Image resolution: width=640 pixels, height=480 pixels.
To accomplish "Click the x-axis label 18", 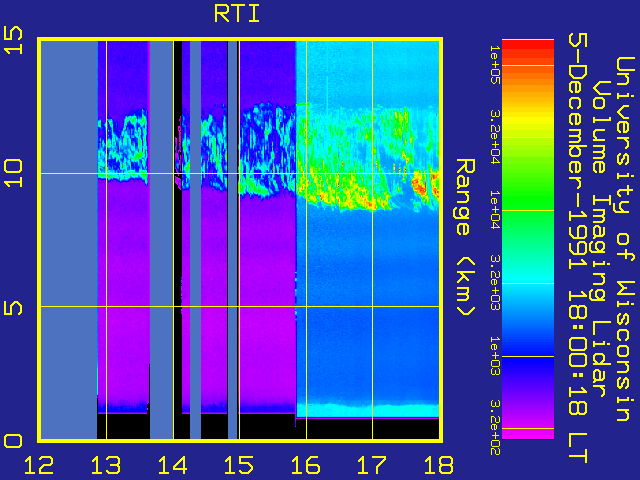I will click(x=439, y=465).
